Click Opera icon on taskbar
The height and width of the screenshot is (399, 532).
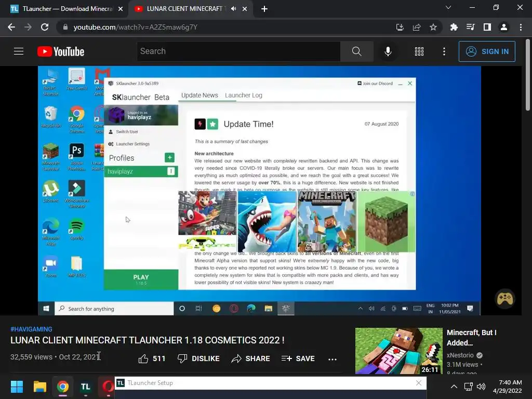pyautogui.click(x=108, y=387)
